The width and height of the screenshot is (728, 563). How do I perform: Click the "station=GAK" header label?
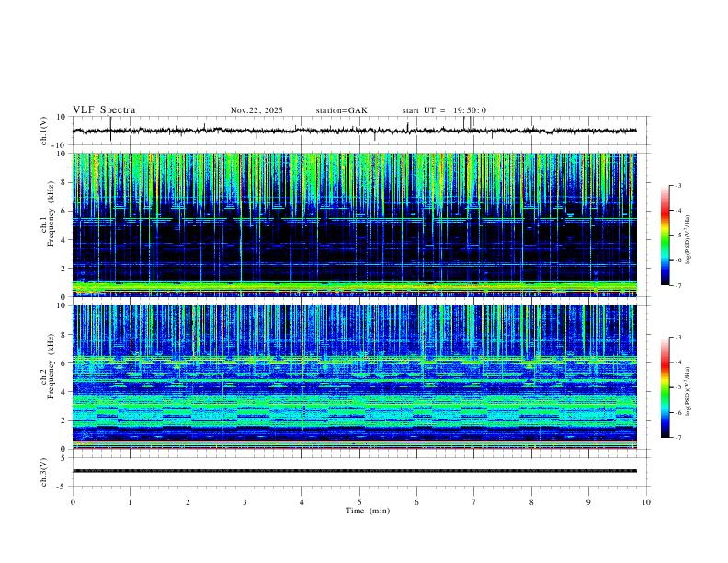[x=341, y=110]
